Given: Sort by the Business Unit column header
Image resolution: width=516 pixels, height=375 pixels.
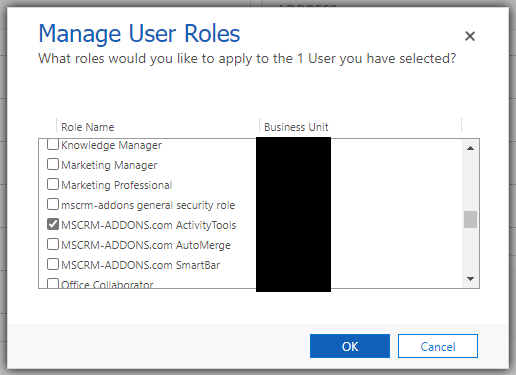Looking at the screenshot, I should (x=296, y=127).
